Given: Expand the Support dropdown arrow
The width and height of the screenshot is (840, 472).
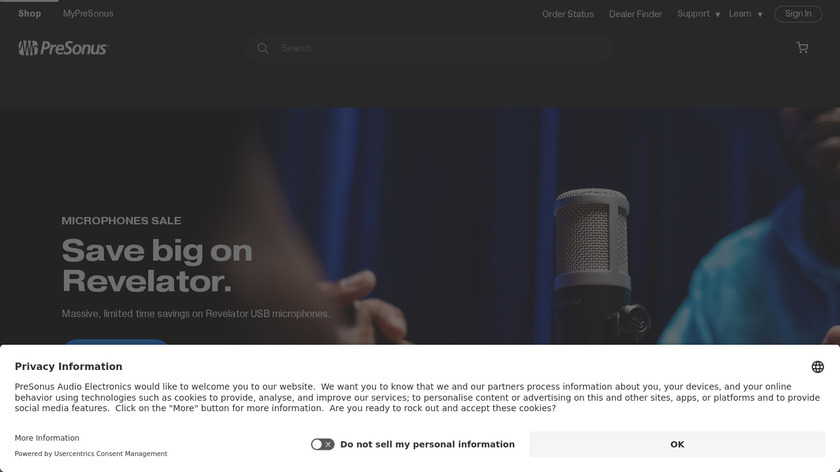Looking at the screenshot, I should 718,14.
